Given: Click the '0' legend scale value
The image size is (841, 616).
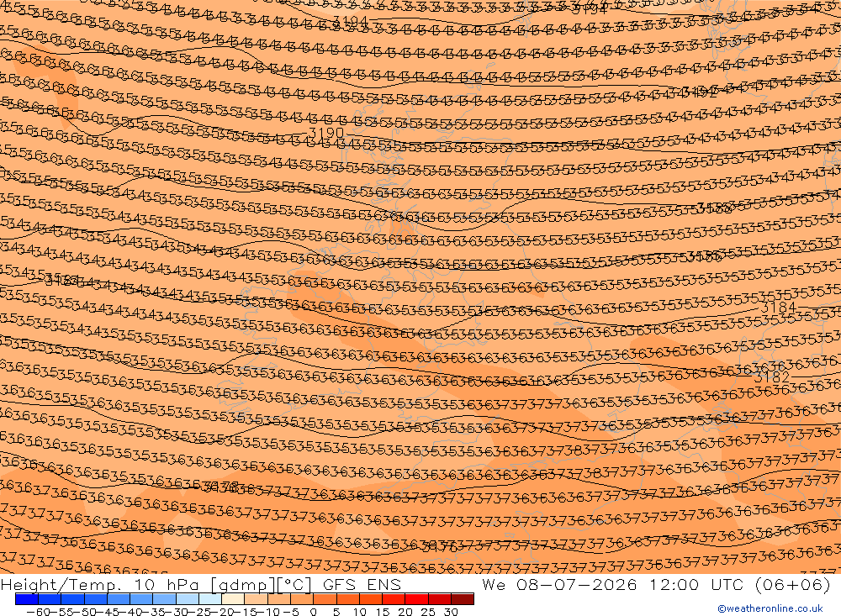Looking at the screenshot, I should 313,612.
